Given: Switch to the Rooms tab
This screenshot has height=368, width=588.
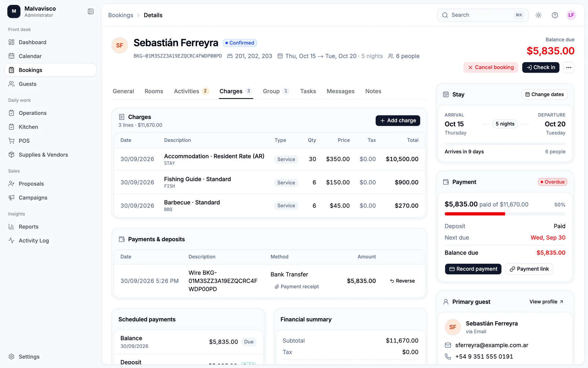Looking at the screenshot, I should point(154,91).
